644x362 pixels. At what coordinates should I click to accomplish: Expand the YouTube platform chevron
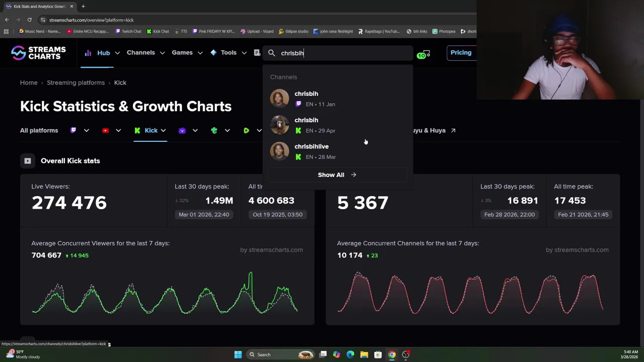118,131
